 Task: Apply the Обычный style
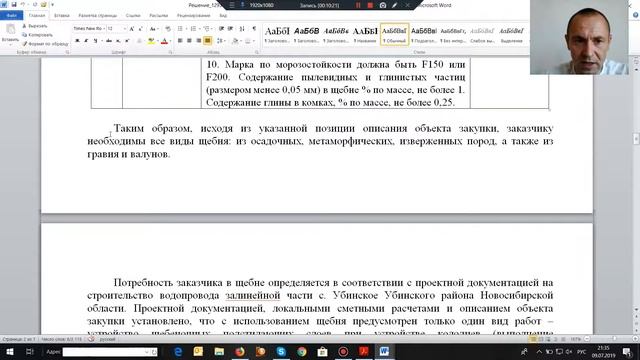tap(394, 34)
